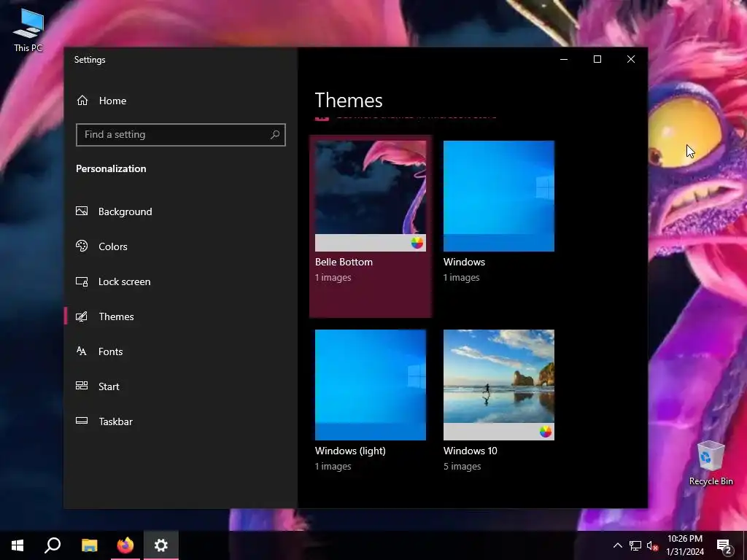Click the Background picture icon
Image resolution: width=747 pixels, height=560 pixels.
82,211
